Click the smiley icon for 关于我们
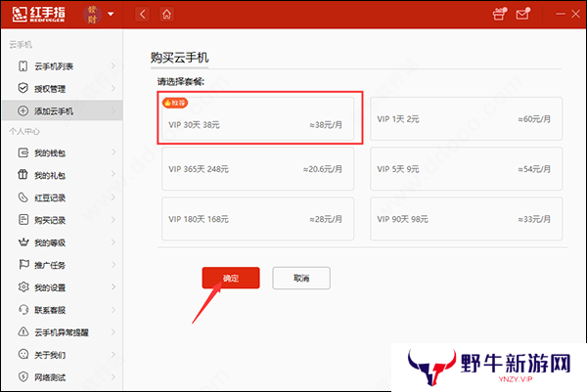587x392 pixels. [23, 354]
